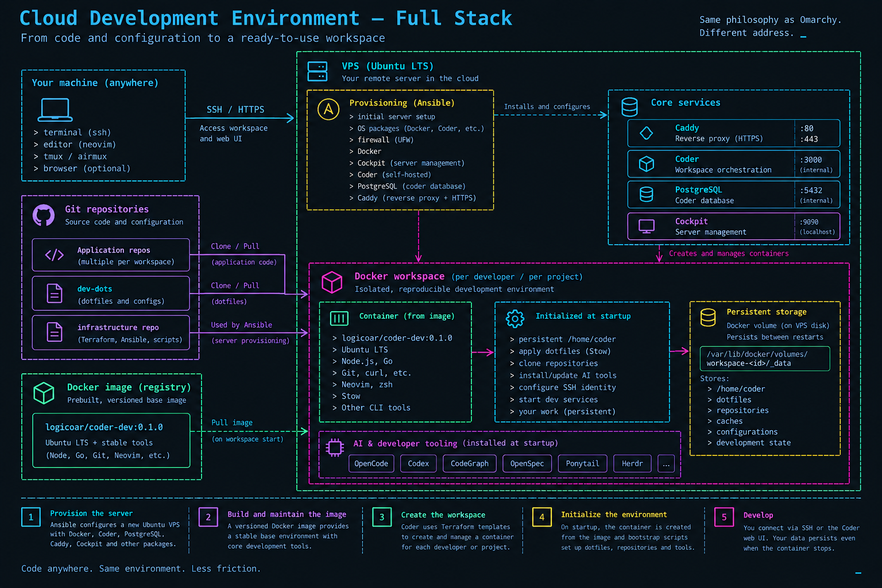This screenshot has width=882, height=588.
Task: Click the "Used by Ansible" arrow label
Action: pyautogui.click(x=242, y=325)
